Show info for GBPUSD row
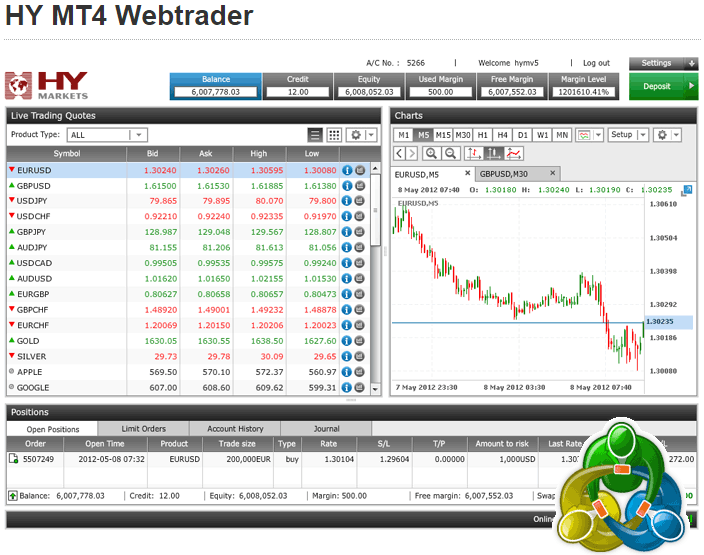Viewport: 704px width, 555px height. coord(347,185)
